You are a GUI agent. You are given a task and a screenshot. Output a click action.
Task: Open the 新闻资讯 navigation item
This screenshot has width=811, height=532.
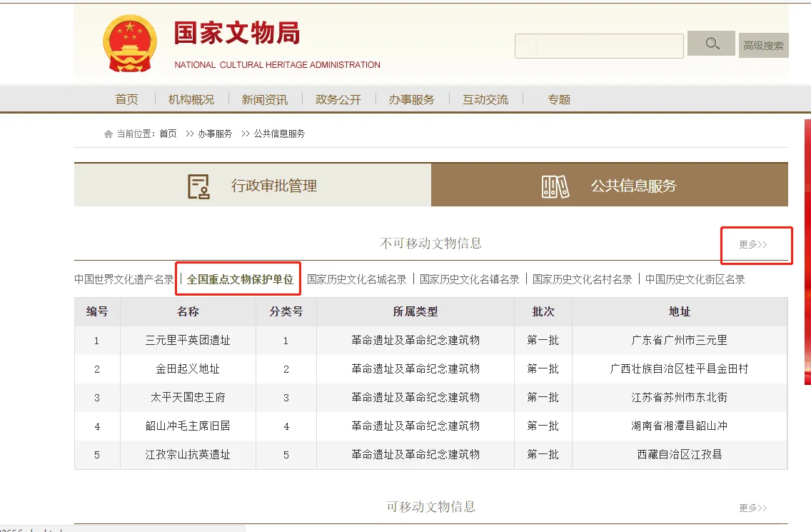pyautogui.click(x=265, y=99)
